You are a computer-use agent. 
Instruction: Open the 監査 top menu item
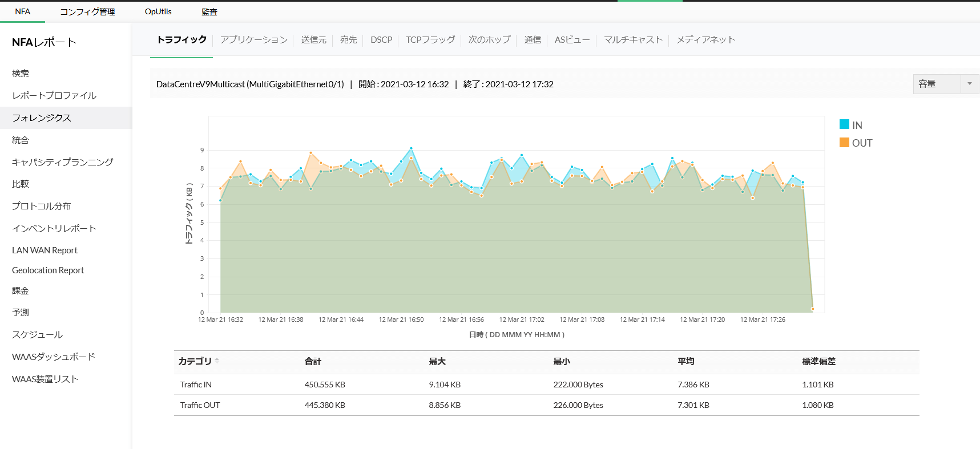click(209, 12)
